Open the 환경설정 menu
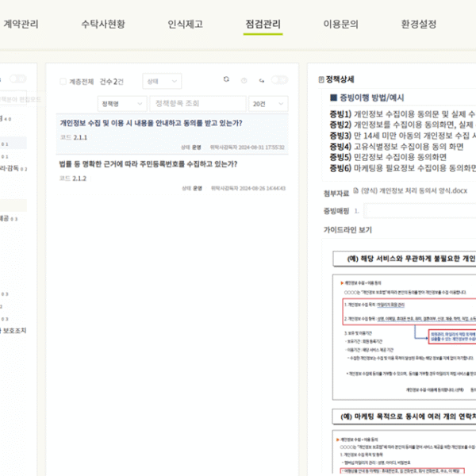Image resolution: width=476 pixels, height=476 pixels. 418,24
